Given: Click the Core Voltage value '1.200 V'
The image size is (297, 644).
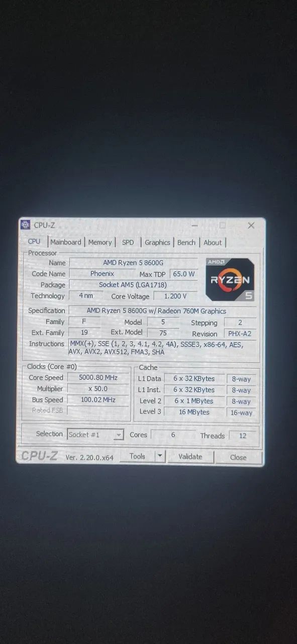Looking at the screenshot, I should [175, 296].
